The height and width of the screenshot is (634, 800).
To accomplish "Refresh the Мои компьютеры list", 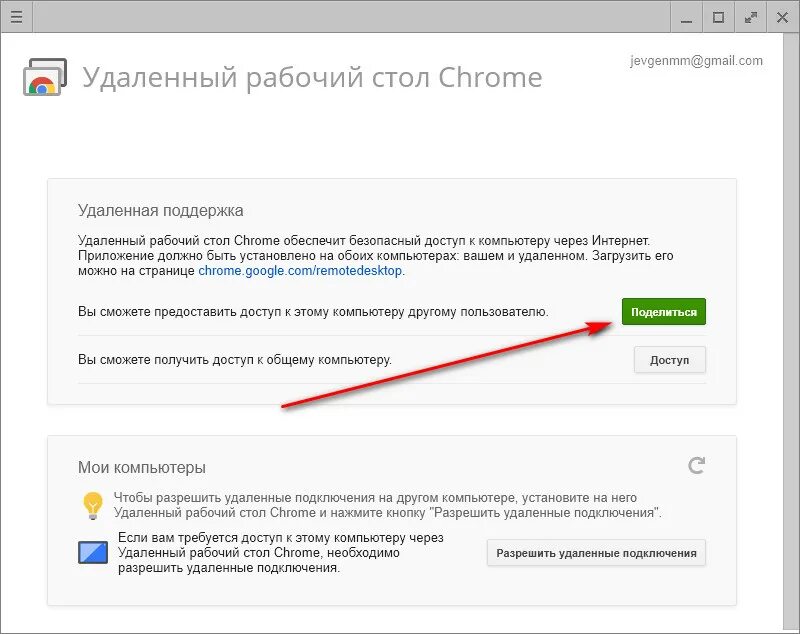I will pos(696,465).
